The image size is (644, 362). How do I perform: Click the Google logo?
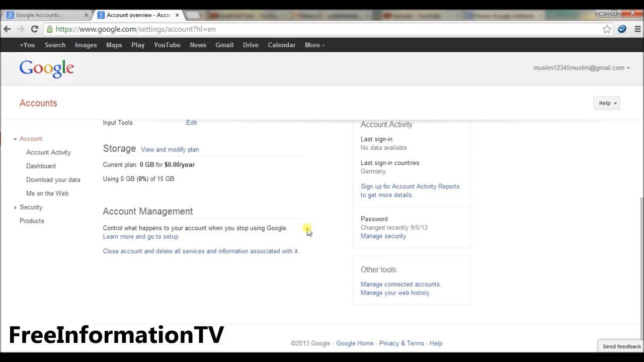(47, 69)
